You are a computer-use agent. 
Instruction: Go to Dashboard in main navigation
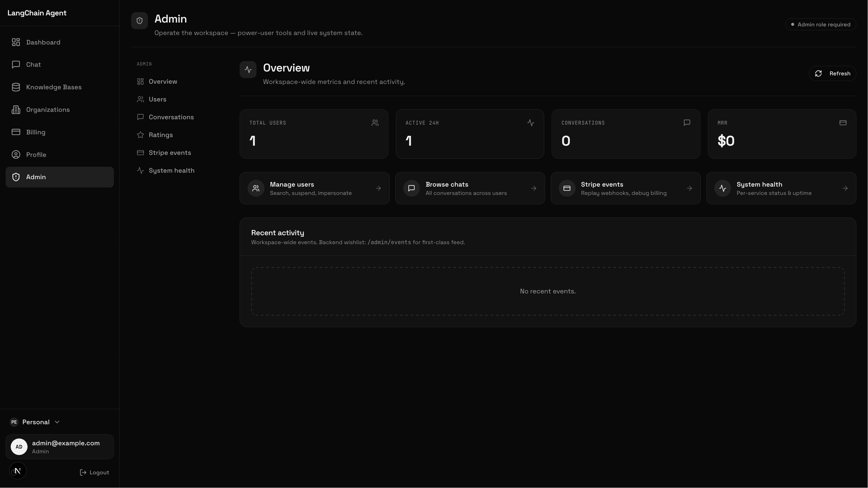coord(60,42)
